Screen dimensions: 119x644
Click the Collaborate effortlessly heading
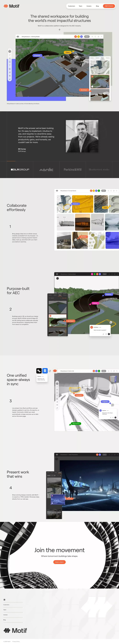[17, 207]
